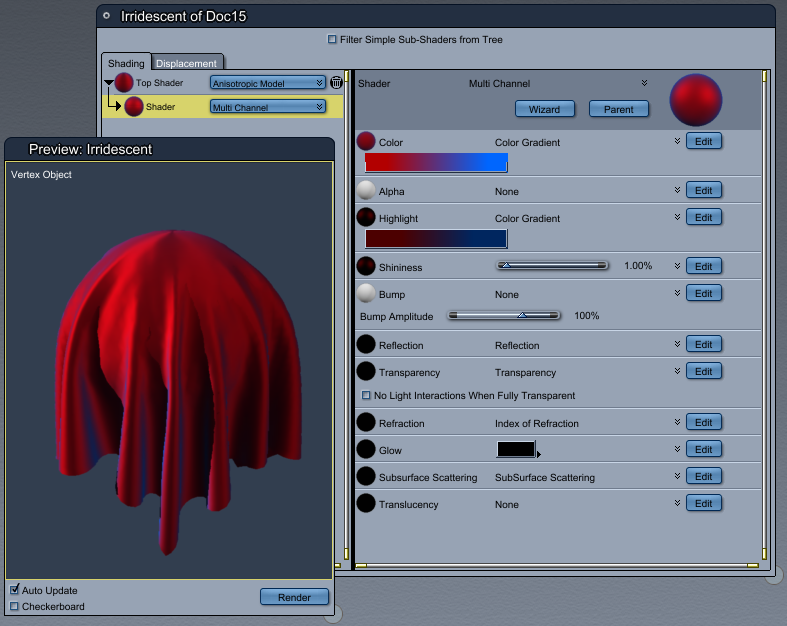
Task: Click the Color channel sphere icon
Action: 366,142
